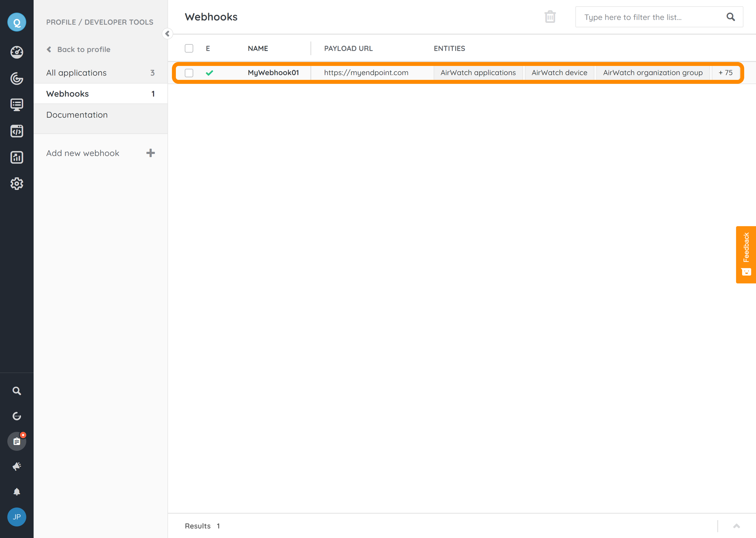Toggle the enabled checkmark for MyWebhook01
756x538 pixels.
tap(210, 73)
